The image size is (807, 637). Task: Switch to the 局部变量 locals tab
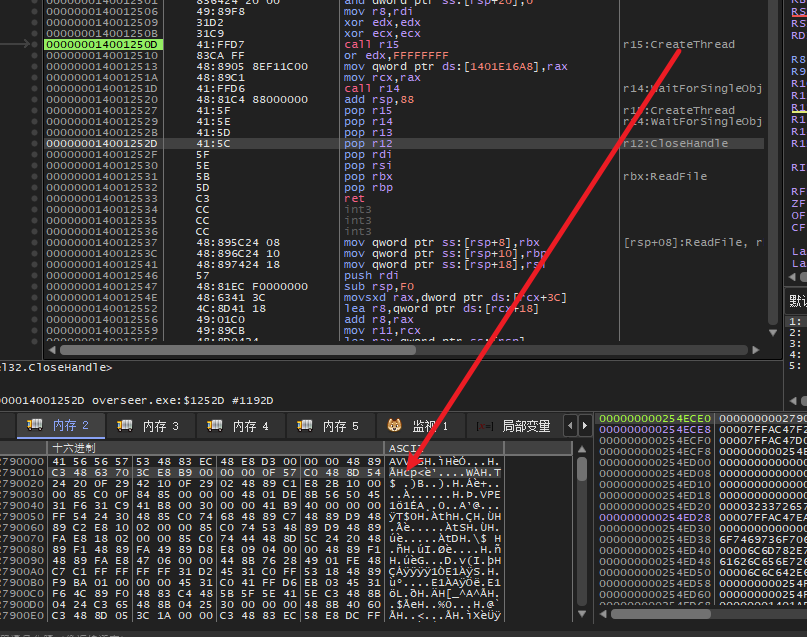(515, 426)
